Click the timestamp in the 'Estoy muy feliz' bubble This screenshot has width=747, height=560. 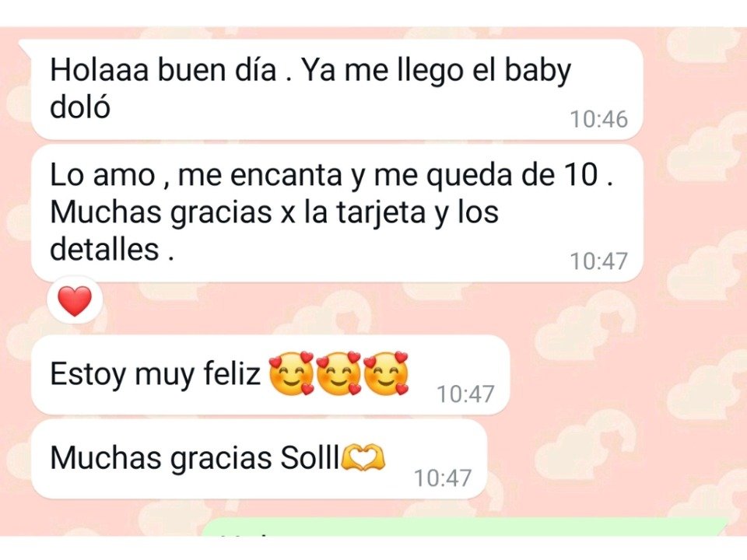[x=465, y=394]
